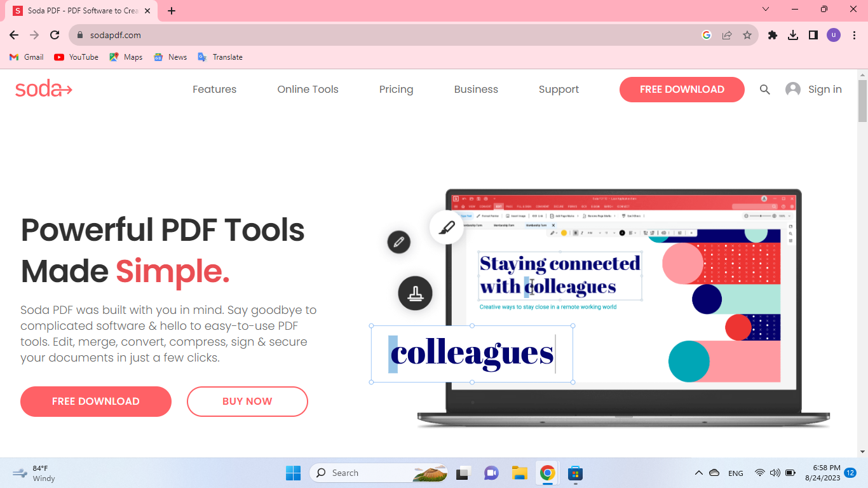
Task: Open the notification count badge
Action: coord(850,473)
